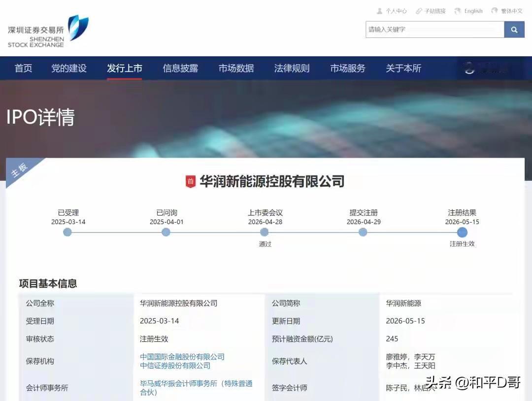Open the 关于本所 menu item

(403, 68)
